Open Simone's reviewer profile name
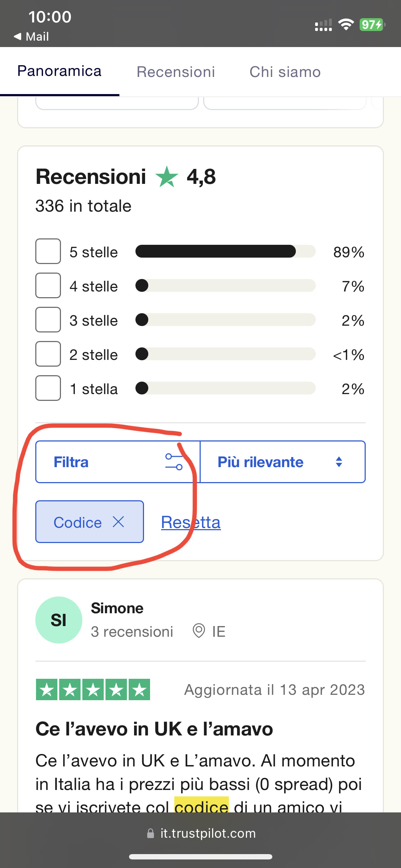 pyautogui.click(x=117, y=608)
